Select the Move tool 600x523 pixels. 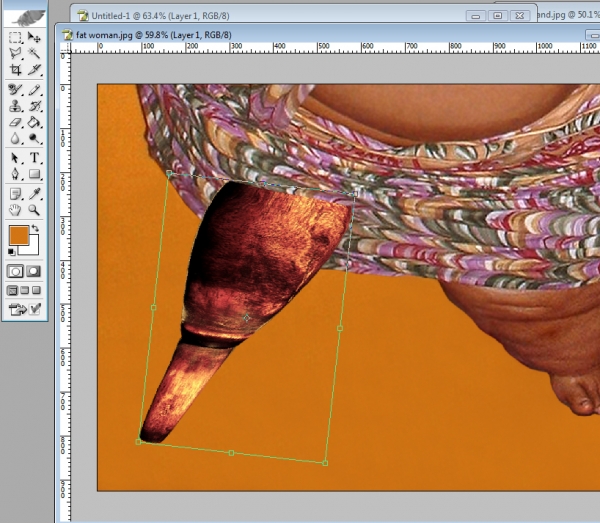(x=34, y=37)
